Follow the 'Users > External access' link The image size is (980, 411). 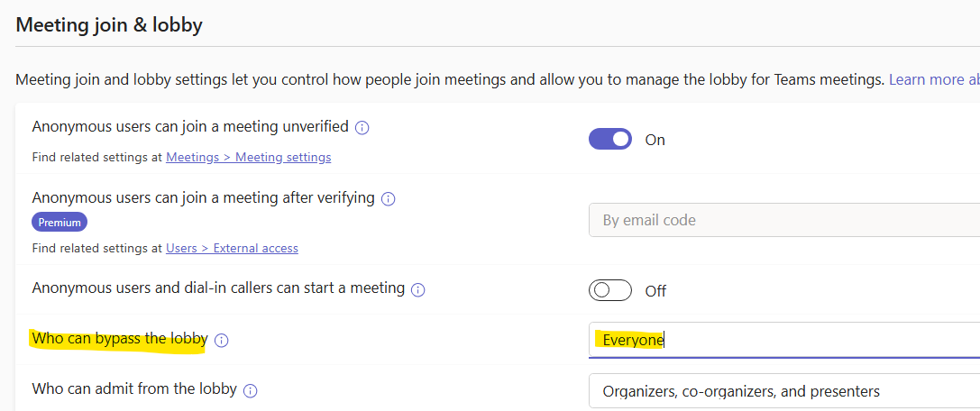[x=232, y=248]
